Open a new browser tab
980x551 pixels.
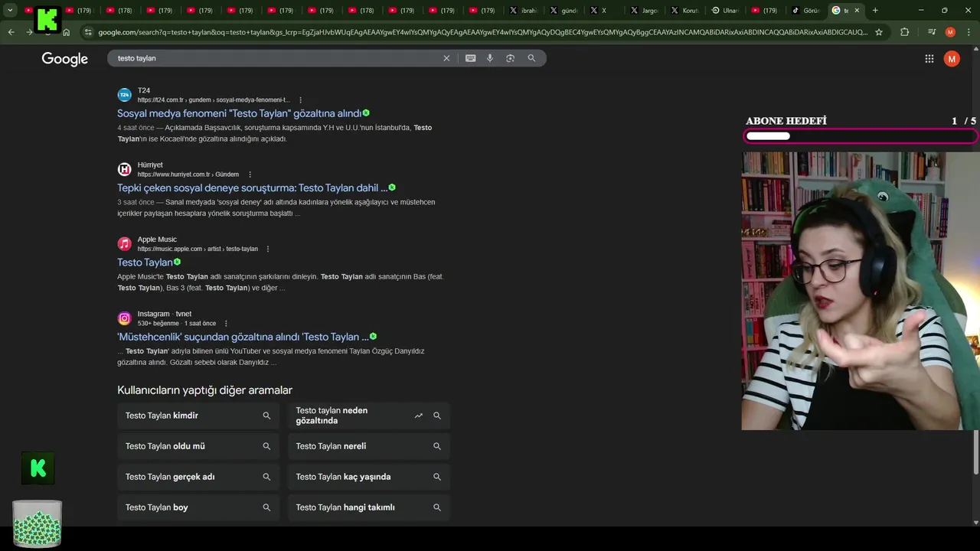pos(875,11)
